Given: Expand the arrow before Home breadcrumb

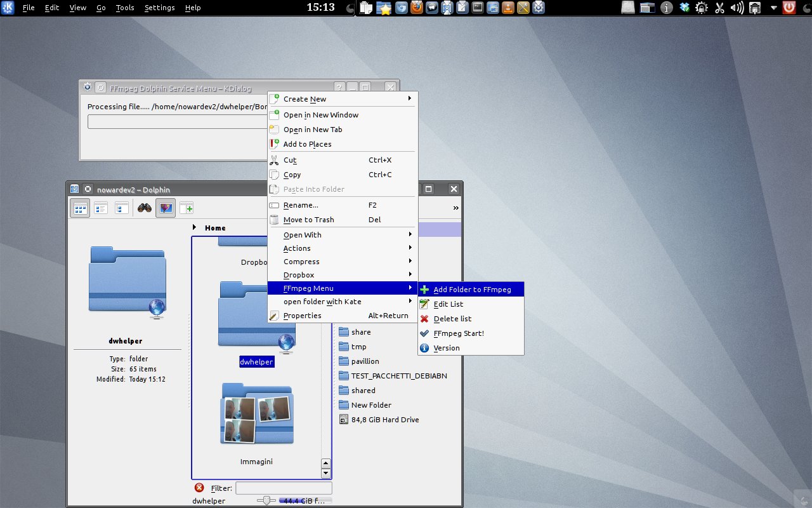Looking at the screenshot, I should (x=194, y=227).
